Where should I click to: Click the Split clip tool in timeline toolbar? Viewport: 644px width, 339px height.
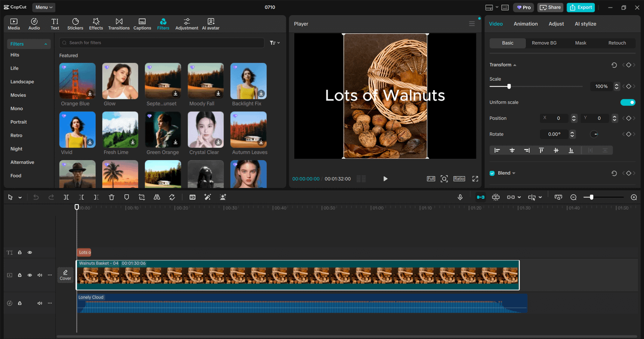click(66, 197)
